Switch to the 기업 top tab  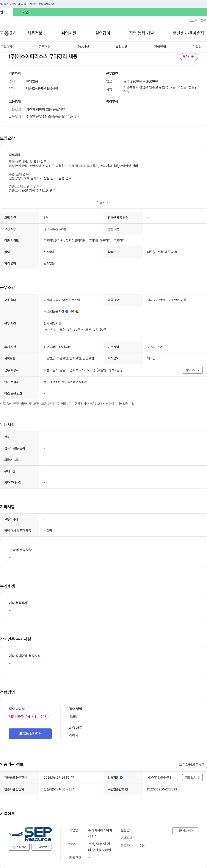(x=26, y=12)
